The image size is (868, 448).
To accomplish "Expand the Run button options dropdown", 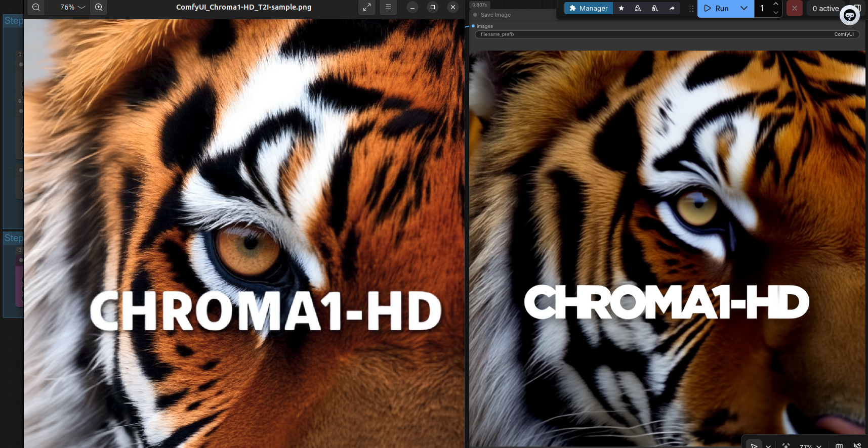I will [744, 9].
